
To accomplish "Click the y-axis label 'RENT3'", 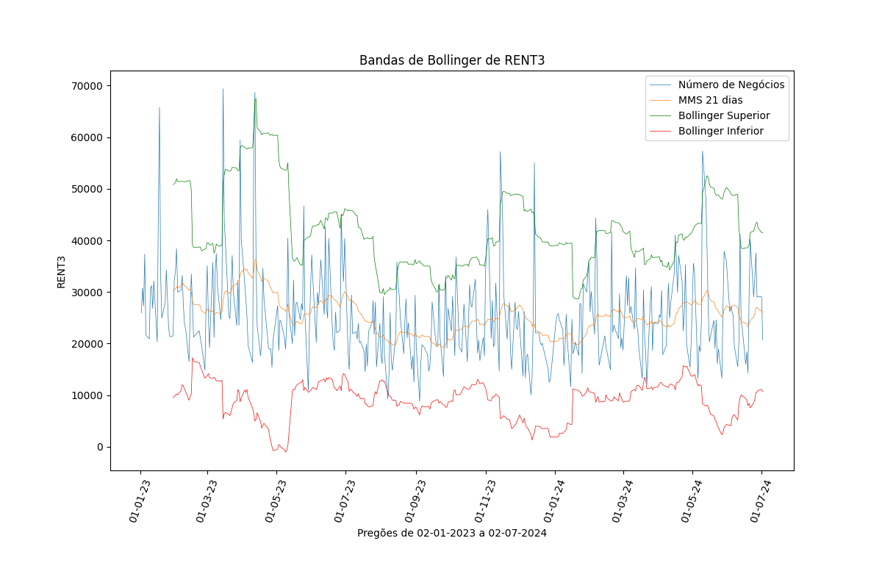I will coord(62,271).
